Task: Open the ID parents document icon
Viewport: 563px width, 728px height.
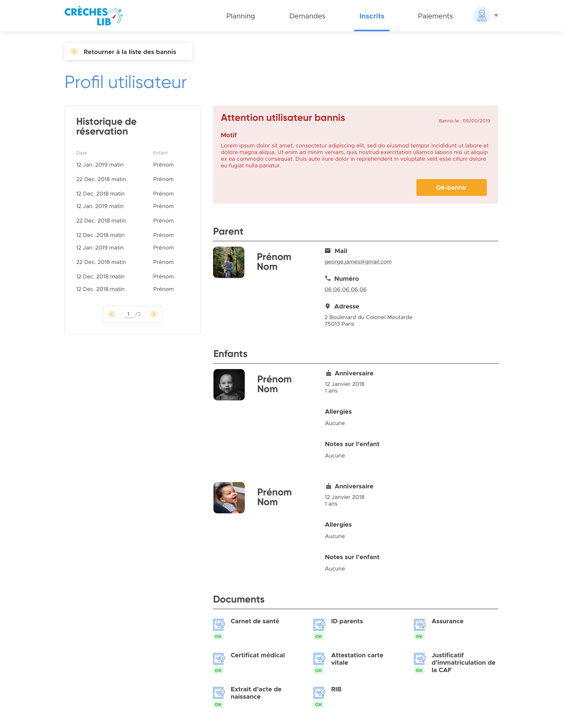Action: tap(319, 625)
